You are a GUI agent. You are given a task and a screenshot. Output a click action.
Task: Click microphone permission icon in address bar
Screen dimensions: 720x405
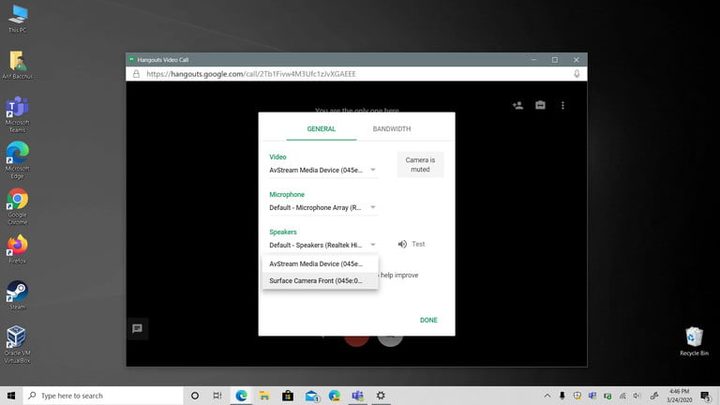(x=577, y=74)
